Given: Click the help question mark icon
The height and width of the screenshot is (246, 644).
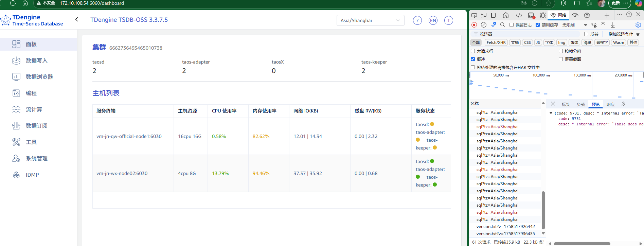Looking at the screenshot, I should [417, 20].
